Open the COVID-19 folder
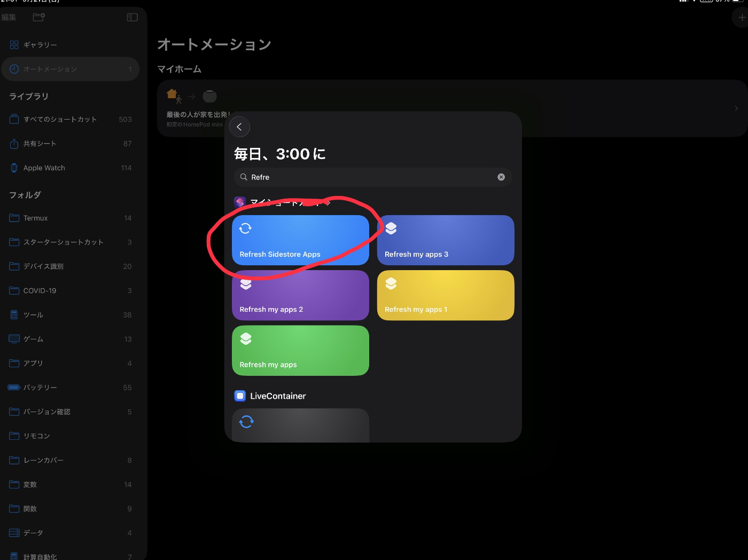The width and height of the screenshot is (748, 560). click(x=71, y=290)
